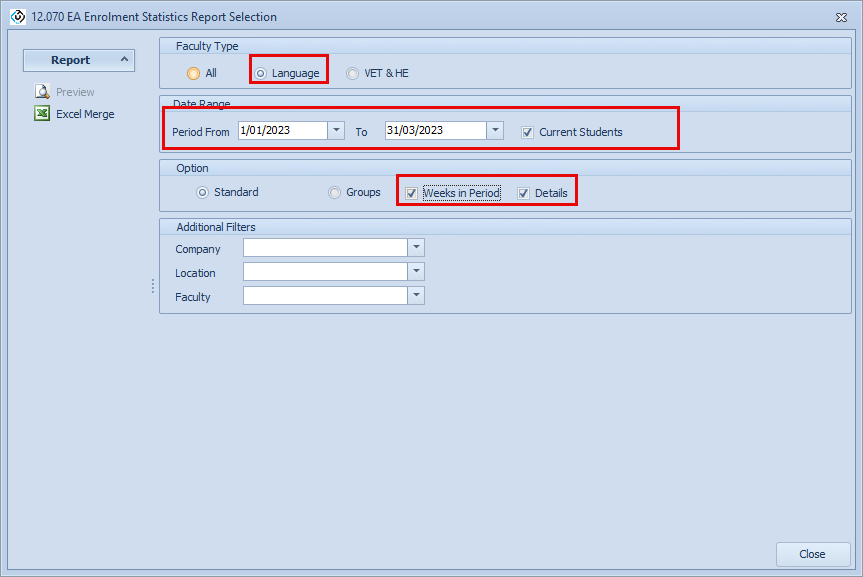Collapse the Report panel chevron
Screen dimensions: 863x577
124,60
